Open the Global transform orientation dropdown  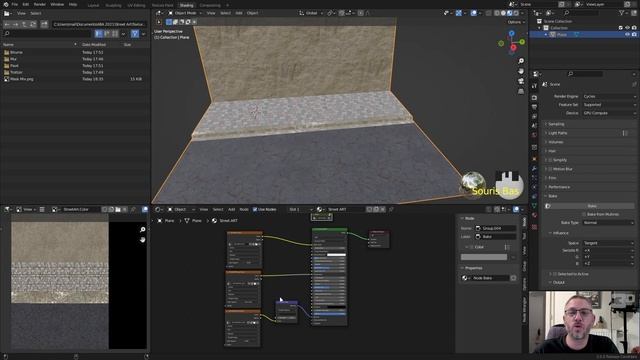click(311, 13)
